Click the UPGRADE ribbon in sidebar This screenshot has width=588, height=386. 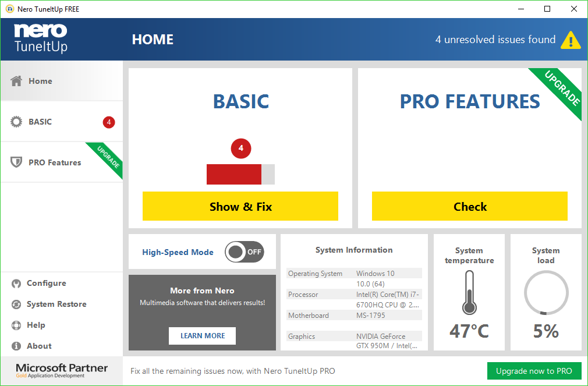(109, 157)
